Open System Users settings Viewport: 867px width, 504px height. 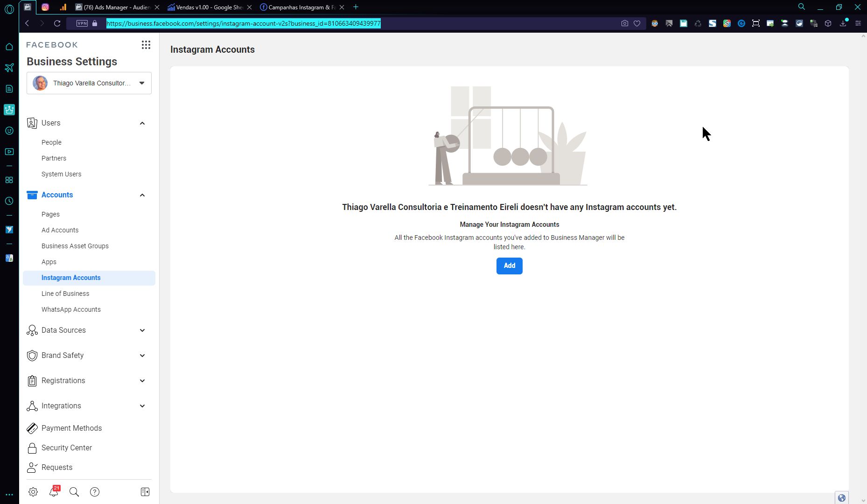click(61, 174)
